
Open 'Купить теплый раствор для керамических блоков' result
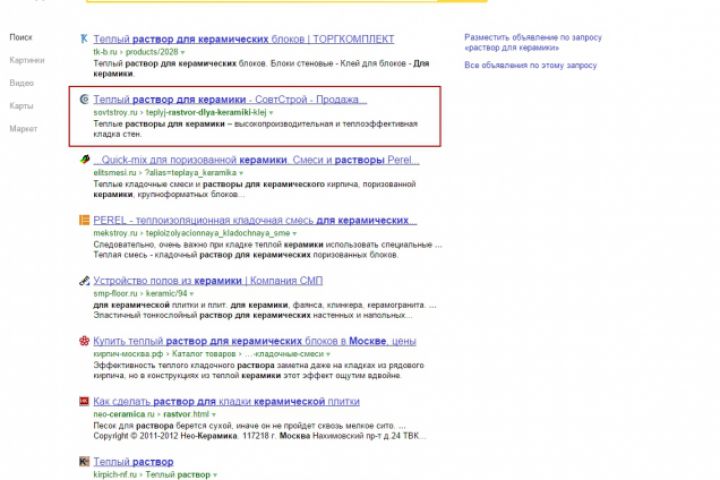[x=254, y=341]
